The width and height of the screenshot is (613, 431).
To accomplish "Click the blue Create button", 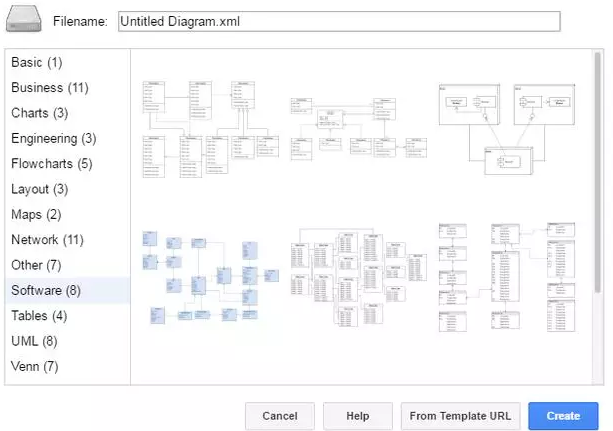I will (563, 416).
